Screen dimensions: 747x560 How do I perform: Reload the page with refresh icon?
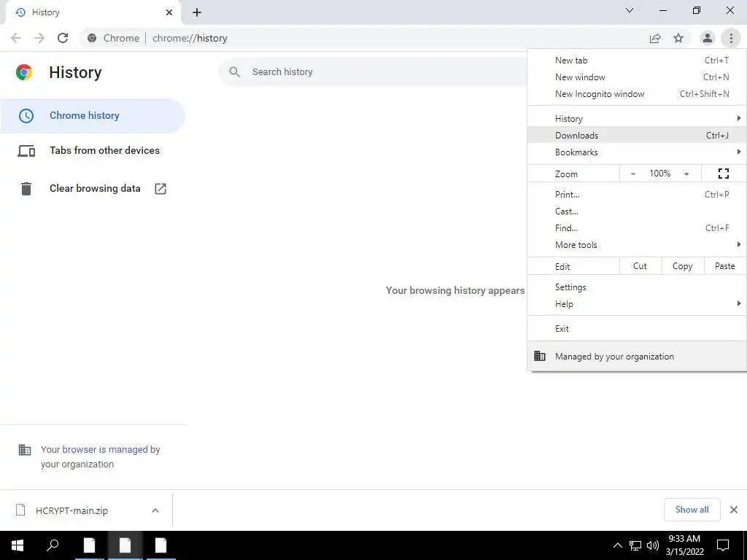click(63, 38)
